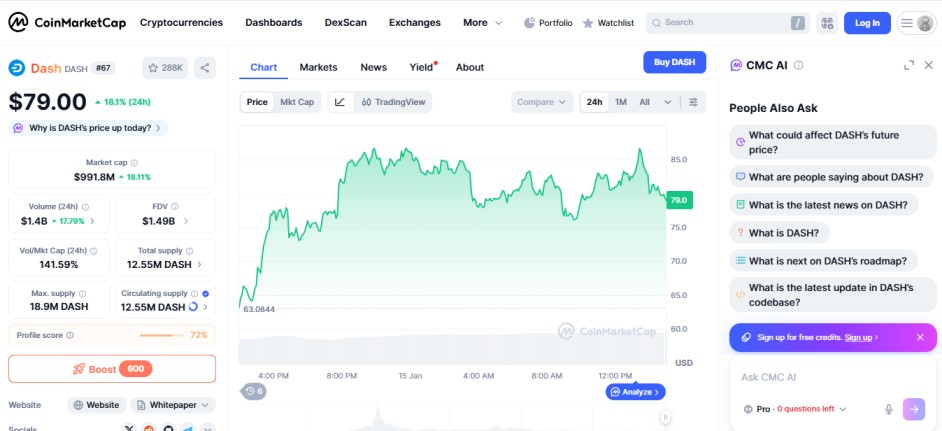The height and width of the screenshot is (431, 942).
Task: Click the chart range pause handle
Action: point(665,417)
